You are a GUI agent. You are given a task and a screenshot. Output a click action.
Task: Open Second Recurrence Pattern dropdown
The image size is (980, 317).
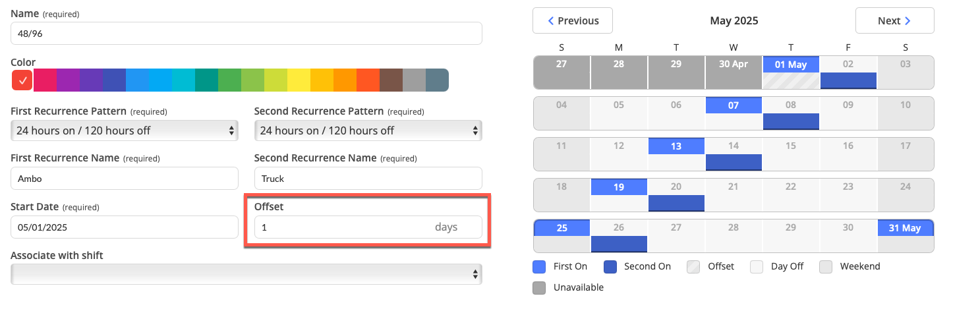point(368,130)
